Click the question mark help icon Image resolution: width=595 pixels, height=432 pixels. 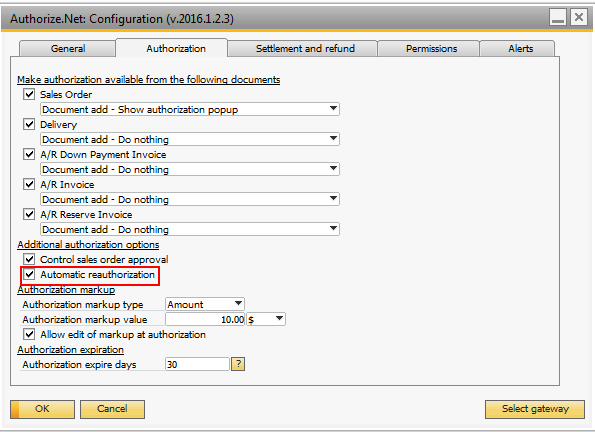click(x=238, y=364)
